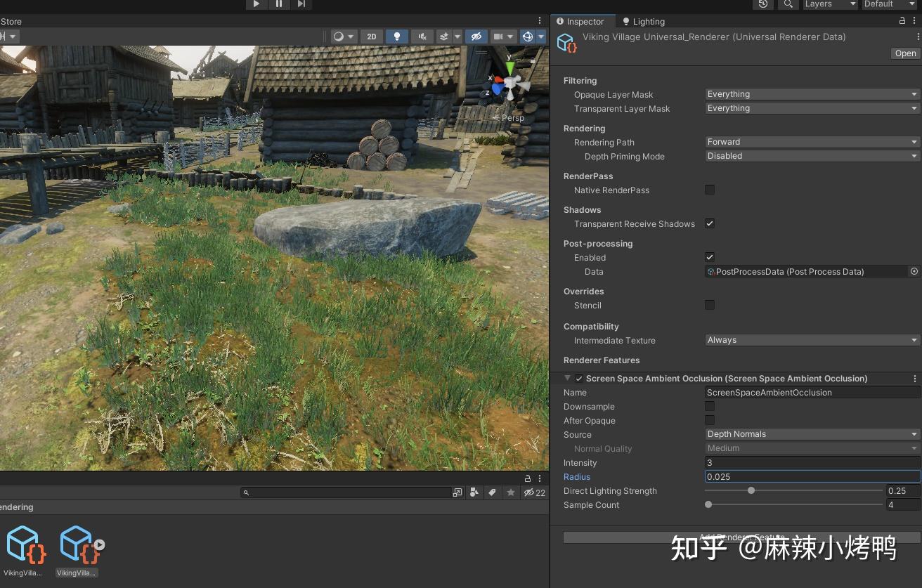Switch to the Lighting tab

(x=643, y=22)
